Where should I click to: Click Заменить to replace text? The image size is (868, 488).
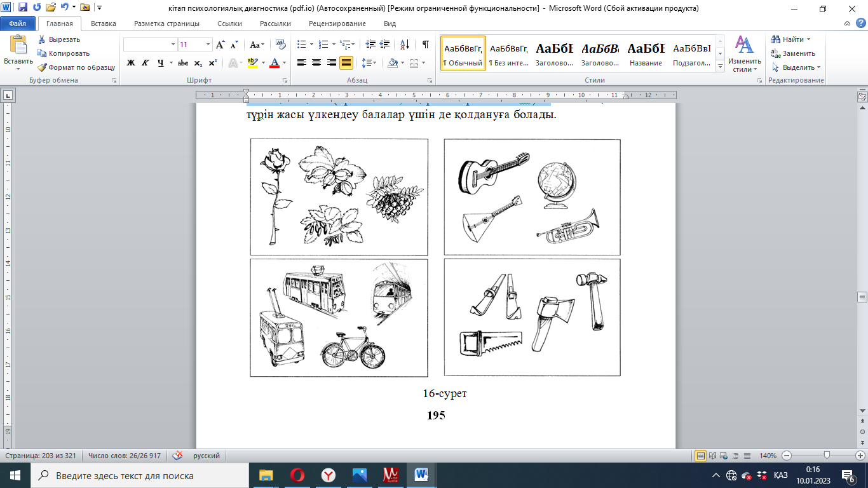(x=795, y=53)
